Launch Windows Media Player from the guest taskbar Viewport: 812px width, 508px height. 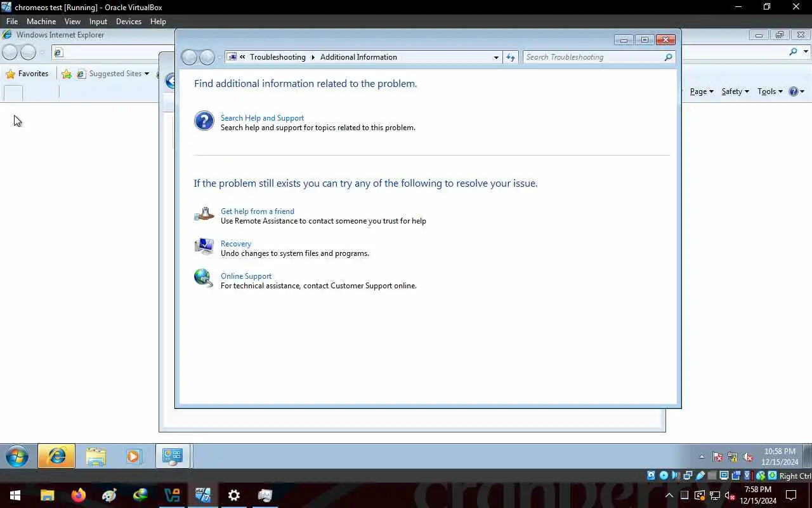(x=133, y=456)
